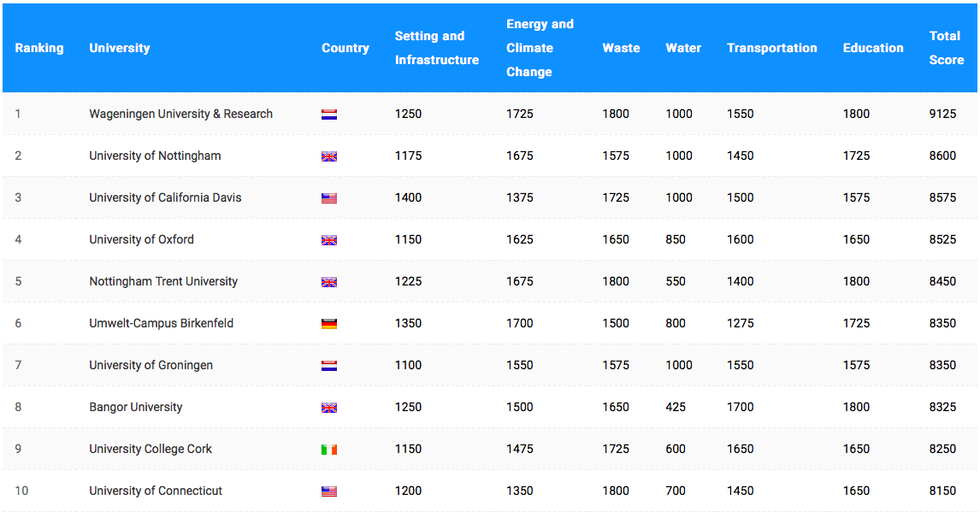Sort by Energy and Climate Change header
The width and height of the screenshot is (980, 512).
[540, 48]
